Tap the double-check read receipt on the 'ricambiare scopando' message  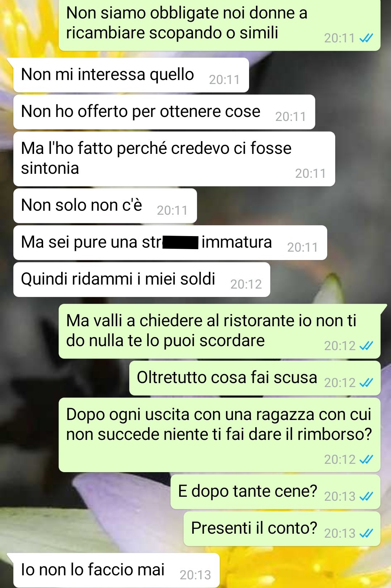click(x=366, y=38)
